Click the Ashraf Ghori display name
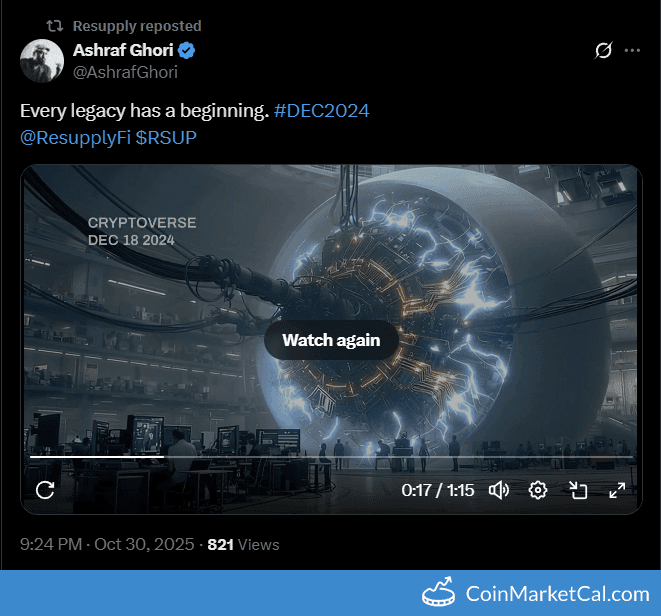 123,50
